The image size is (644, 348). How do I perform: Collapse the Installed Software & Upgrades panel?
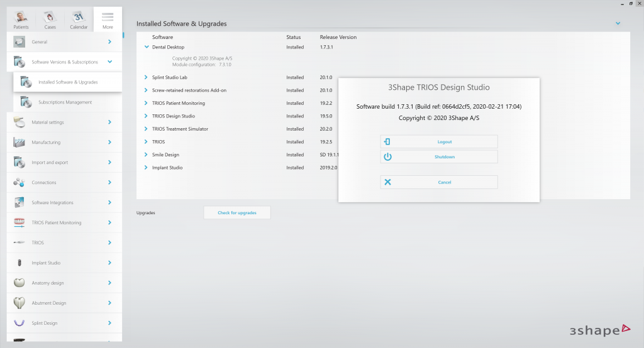(618, 24)
